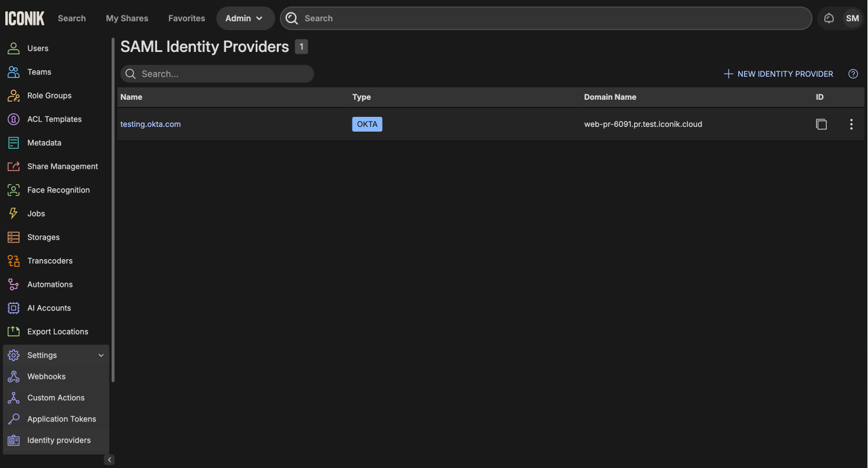
Task: Go to My Shares tab
Action: pos(127,18)
